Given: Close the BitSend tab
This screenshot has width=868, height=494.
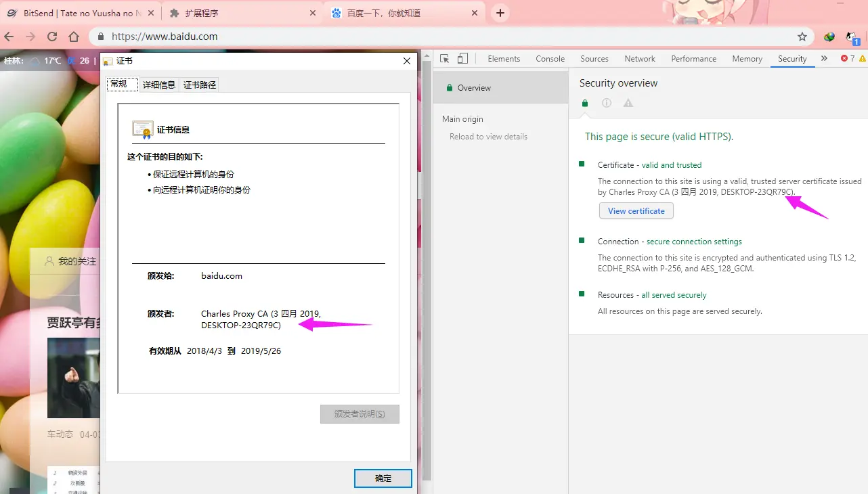Looking at the screenshot, I should click(150, 13).
